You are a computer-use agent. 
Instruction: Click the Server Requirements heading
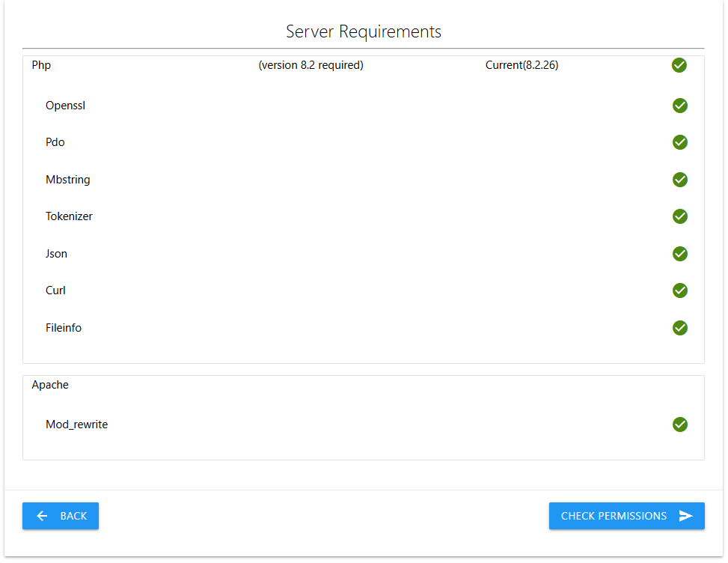coord(364,31)
